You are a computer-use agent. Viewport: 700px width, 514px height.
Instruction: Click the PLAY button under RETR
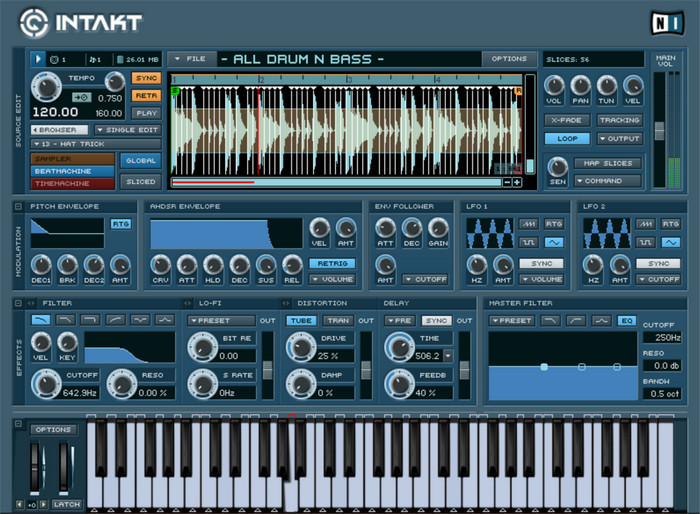[x=146, y=113]
